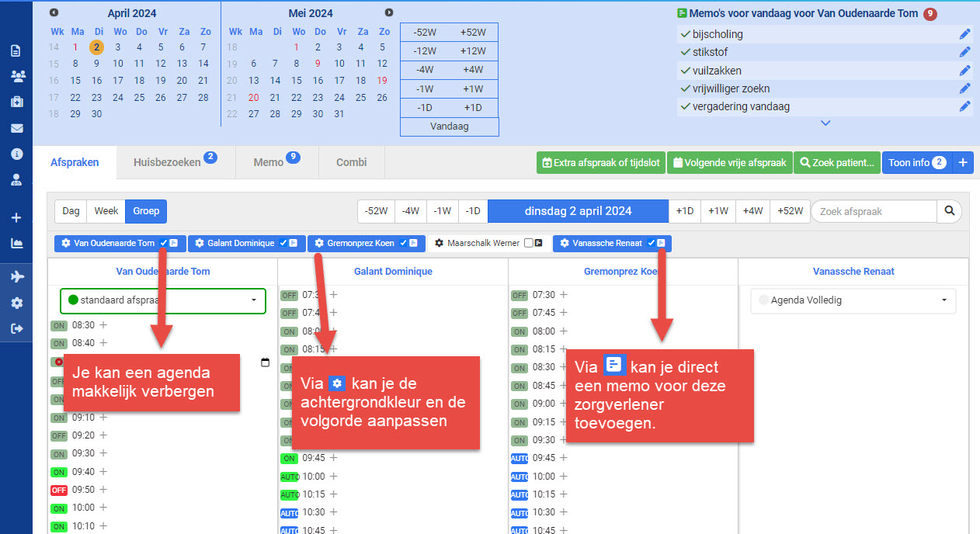Add memo for Vanassche Renaat via memo icon
The image size is (980, 534).
661,244
